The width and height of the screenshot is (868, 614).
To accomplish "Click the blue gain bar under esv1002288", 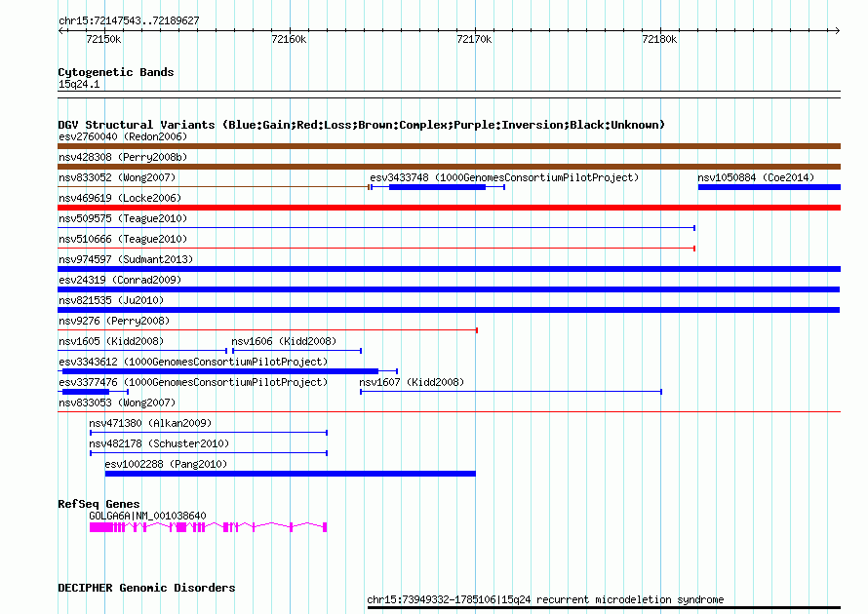I will click(x=290, y=474).
